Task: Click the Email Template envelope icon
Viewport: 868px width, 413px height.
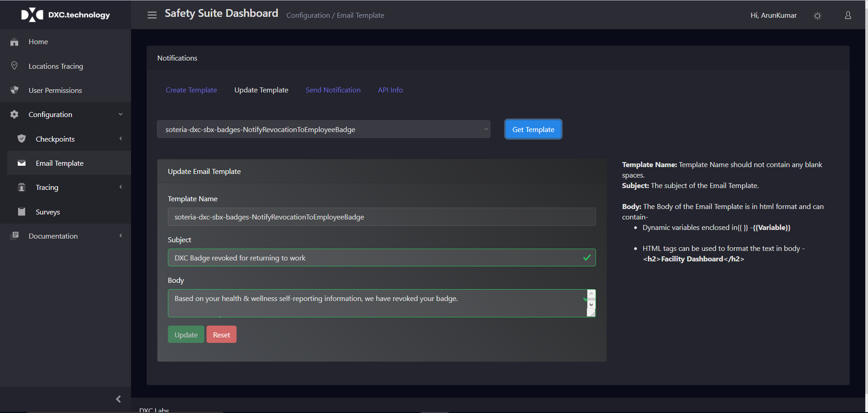Action: pyautogui.click(x=21, y=163)
